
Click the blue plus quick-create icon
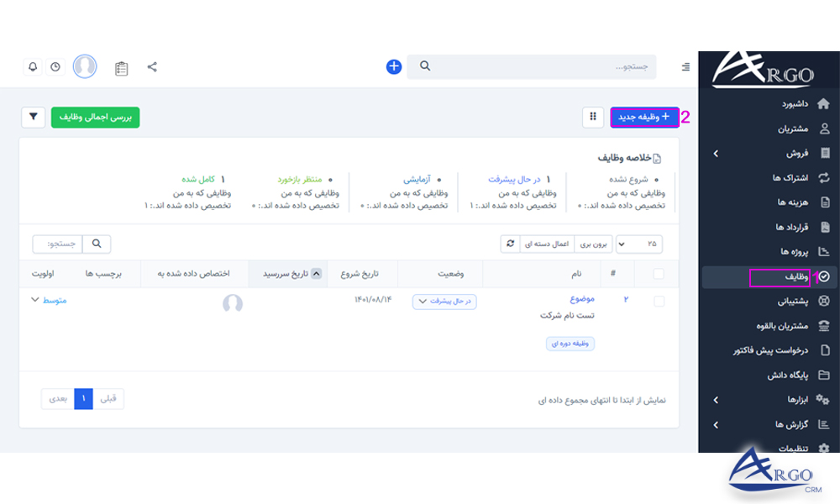click(x=393, y=66)
